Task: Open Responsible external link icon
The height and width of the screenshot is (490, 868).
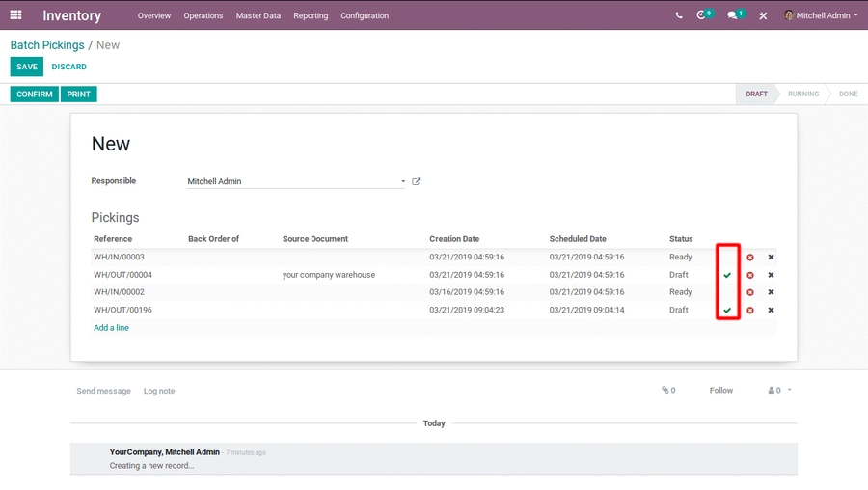Action: point(417,181)
